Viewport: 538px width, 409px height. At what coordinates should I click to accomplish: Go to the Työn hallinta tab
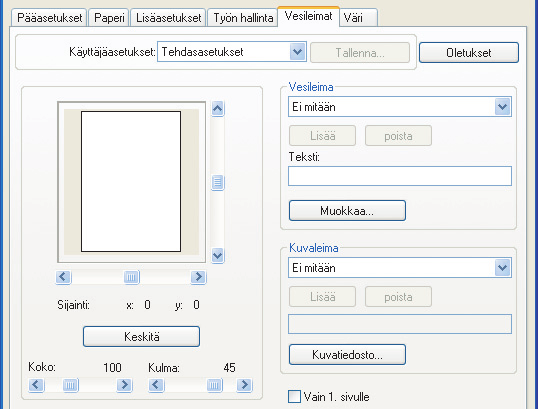pos(243,17)
